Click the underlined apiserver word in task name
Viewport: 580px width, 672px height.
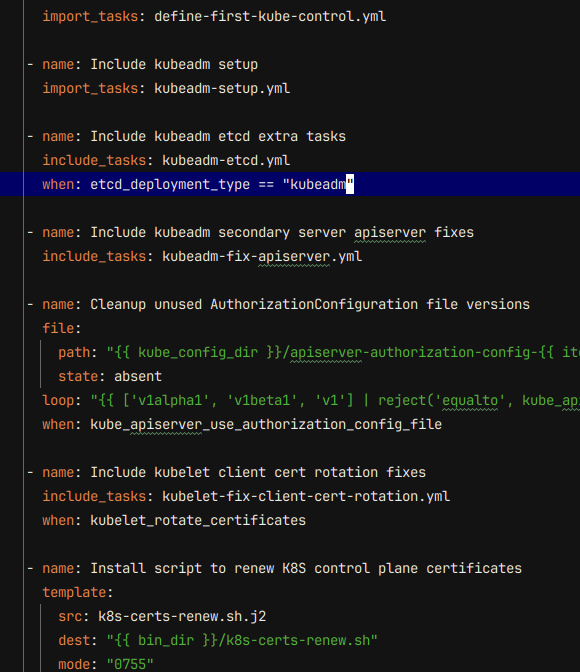(390, 233)
